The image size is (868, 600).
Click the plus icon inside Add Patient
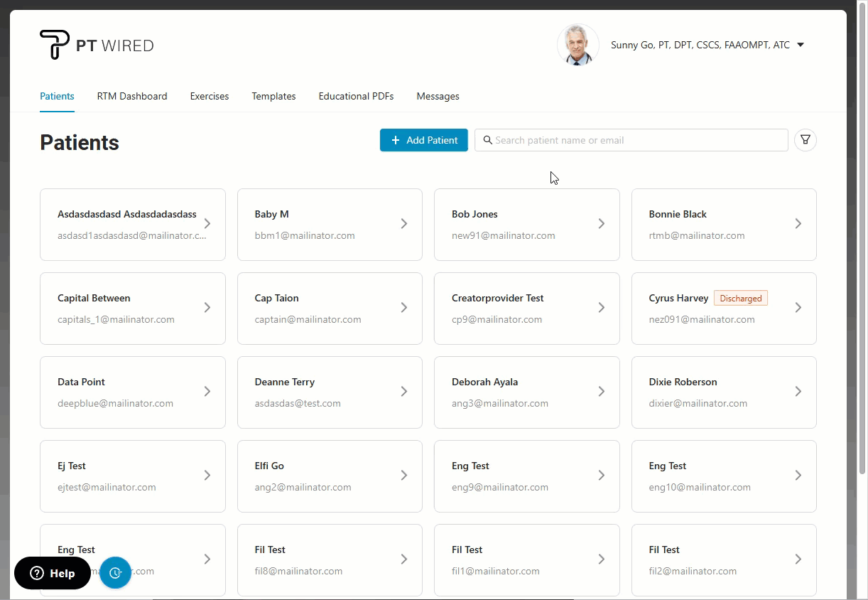pos(394,140)
